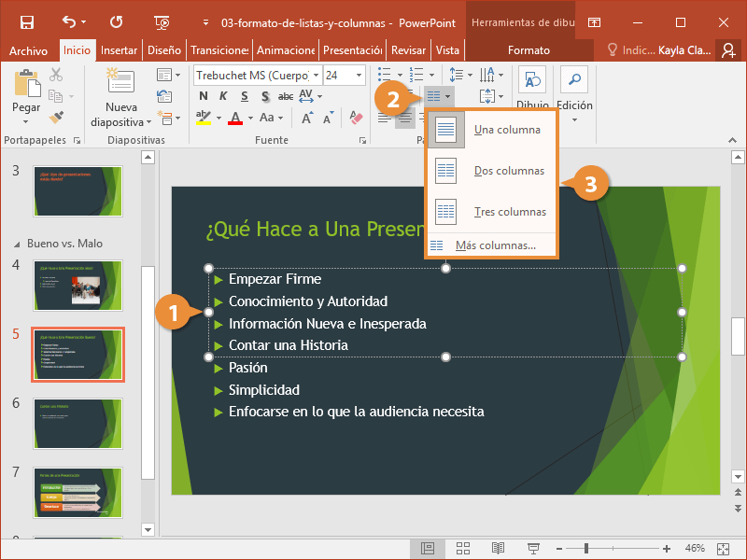Image resolution: width=747 pixels, height=560 pixels.
Task: Toggle Italic formatting
Action: click(223, 96)
